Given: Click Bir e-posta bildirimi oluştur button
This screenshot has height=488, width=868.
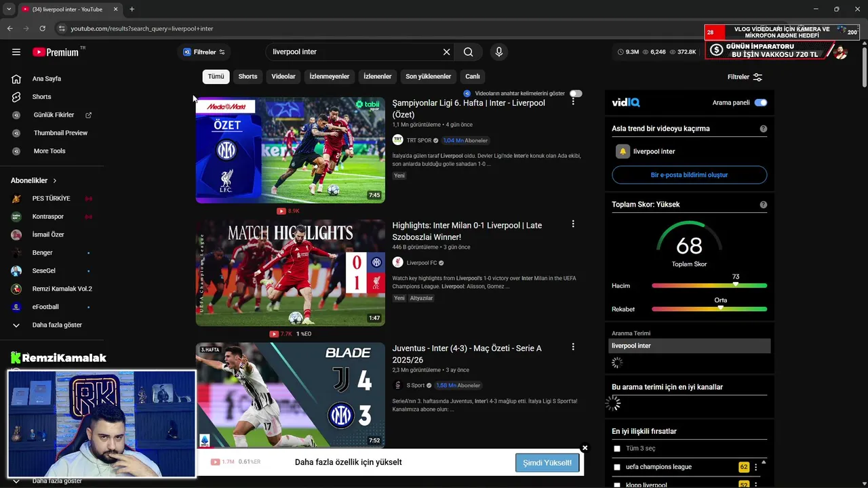Looking at the screenshot, I should point(690,175).
